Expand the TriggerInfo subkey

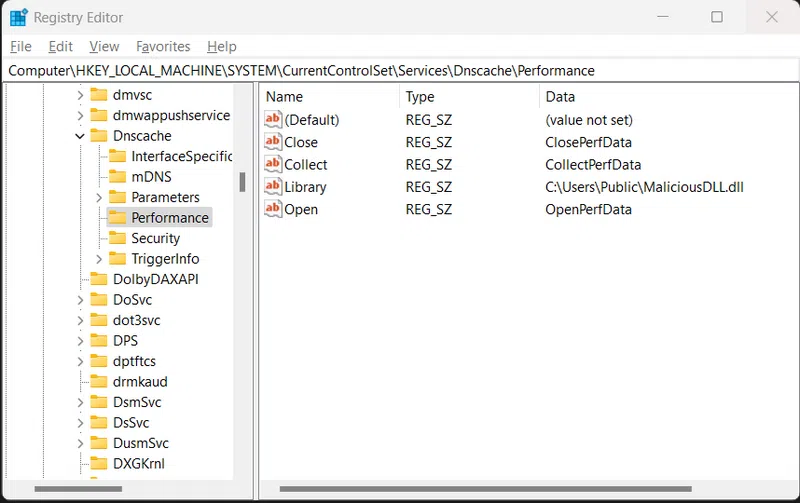tap(98, 259)
